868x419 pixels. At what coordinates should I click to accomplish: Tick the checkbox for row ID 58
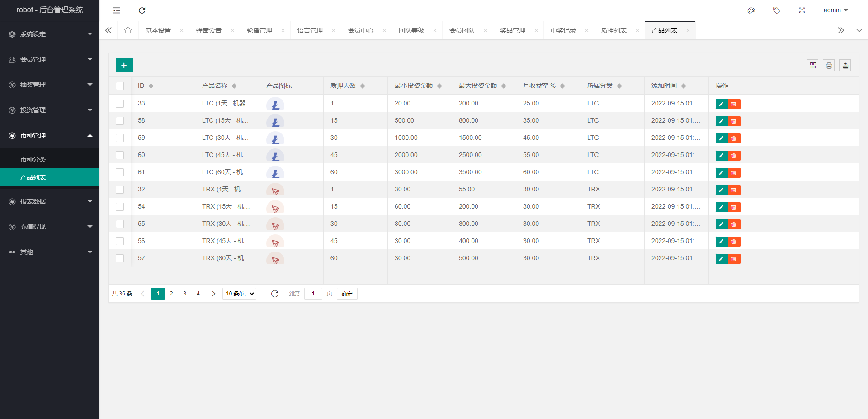click(x=120, y=121)
